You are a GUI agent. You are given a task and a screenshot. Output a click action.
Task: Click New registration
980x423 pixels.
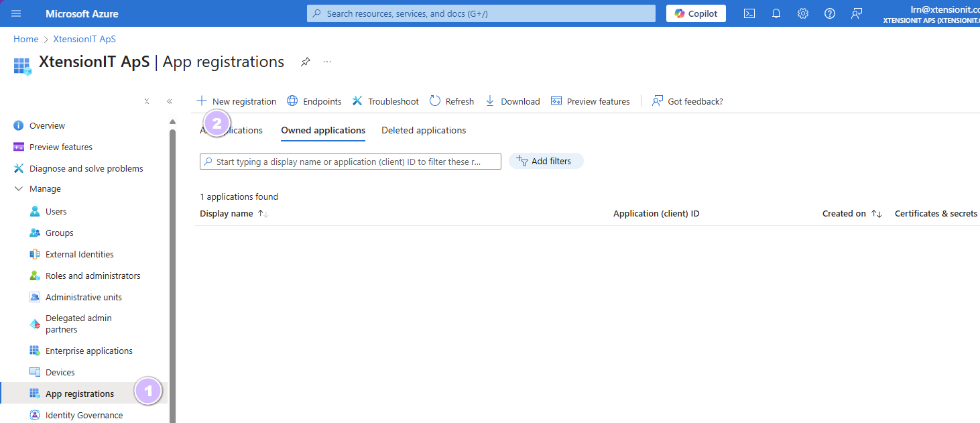237,101
